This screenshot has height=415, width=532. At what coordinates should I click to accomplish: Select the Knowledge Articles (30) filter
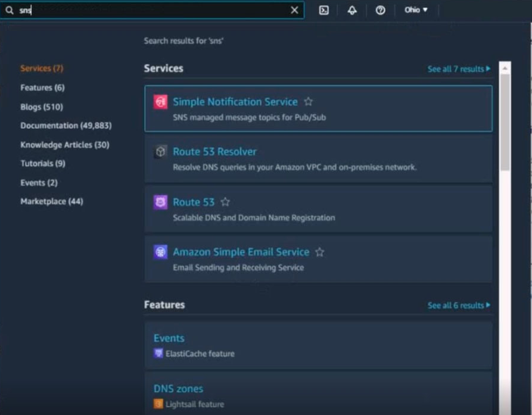tap(65, 145)
